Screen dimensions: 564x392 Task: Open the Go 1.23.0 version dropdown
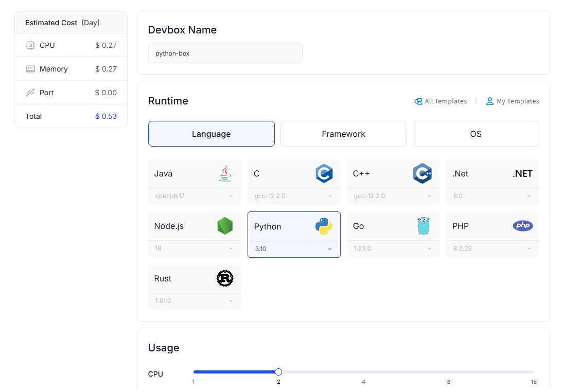tap(393, 248)
